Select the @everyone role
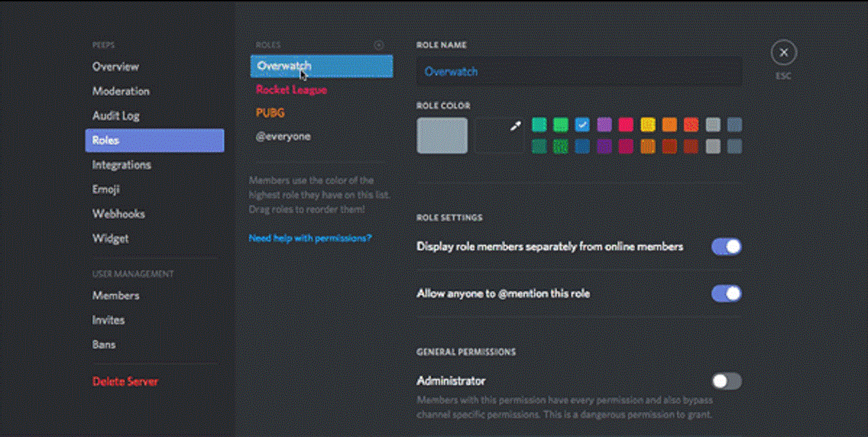The width and height of the screenshot is (868, 437). pos(284,137)
